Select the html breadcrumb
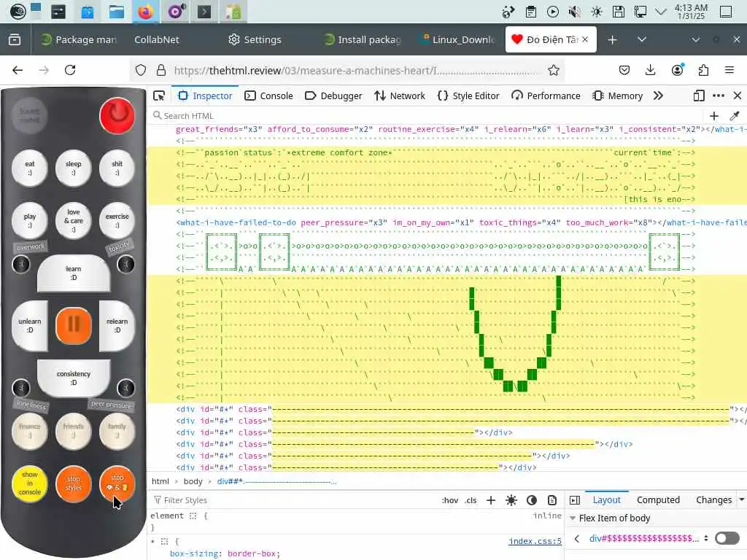 click(160, 481)
